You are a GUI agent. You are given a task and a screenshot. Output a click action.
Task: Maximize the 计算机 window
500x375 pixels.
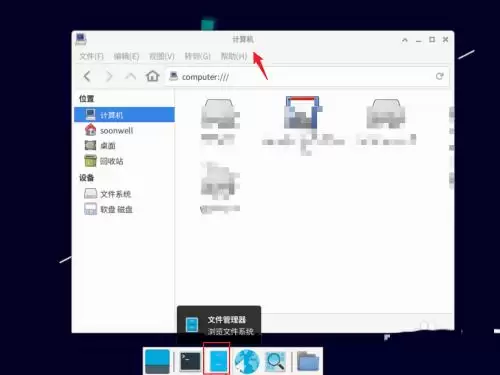point(432,40)
